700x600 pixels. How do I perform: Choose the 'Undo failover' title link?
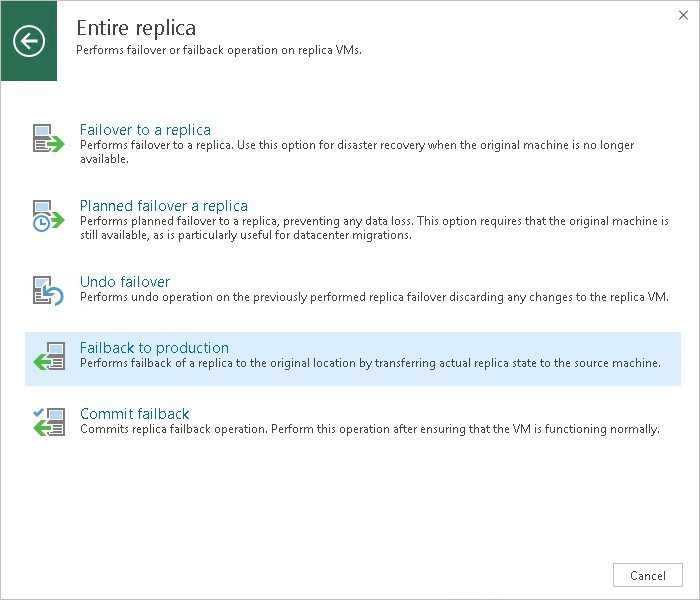pos(125,282)
